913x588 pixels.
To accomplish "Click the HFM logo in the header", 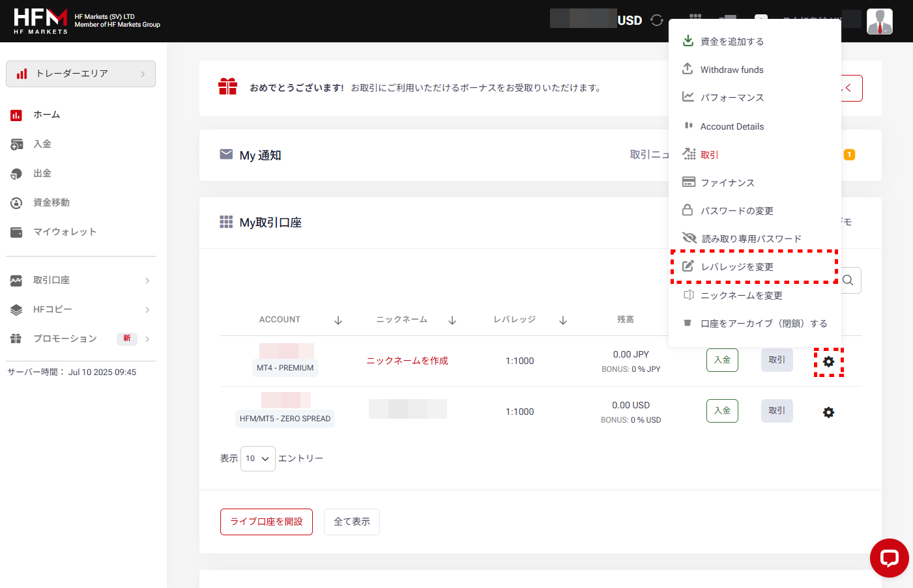I will point(41,21).
